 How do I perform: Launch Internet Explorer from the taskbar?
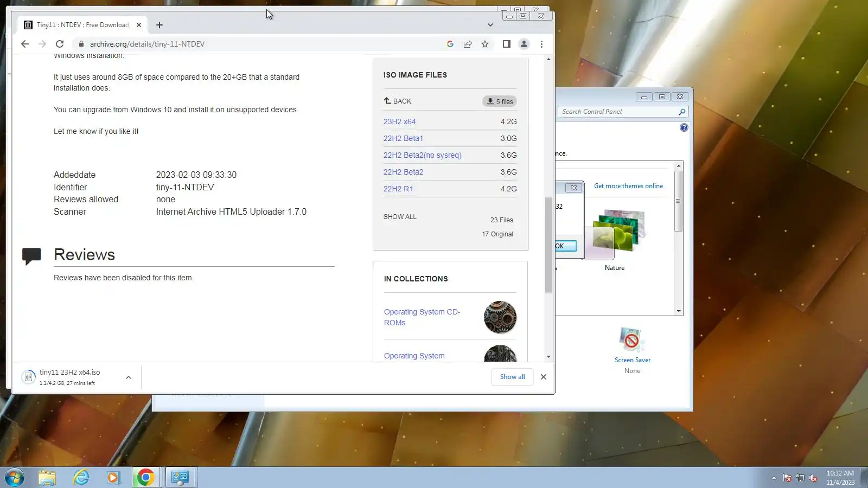coord(81,478)
